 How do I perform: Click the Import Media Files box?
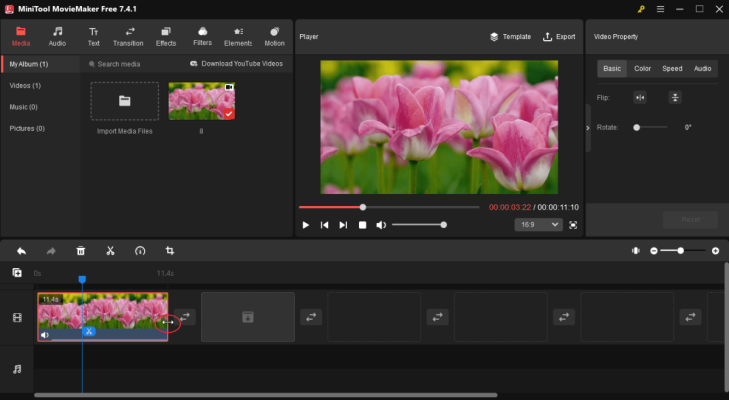(124, 101)
